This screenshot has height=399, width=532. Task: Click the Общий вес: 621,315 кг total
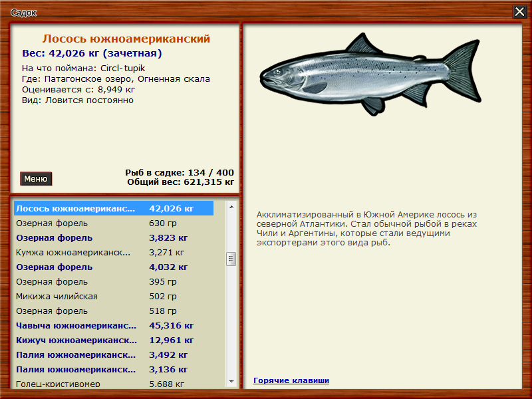point(180,182)
